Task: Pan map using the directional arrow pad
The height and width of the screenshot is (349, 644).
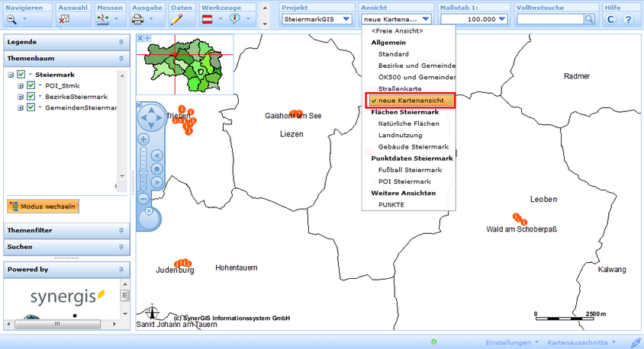Action: (151, 117)
